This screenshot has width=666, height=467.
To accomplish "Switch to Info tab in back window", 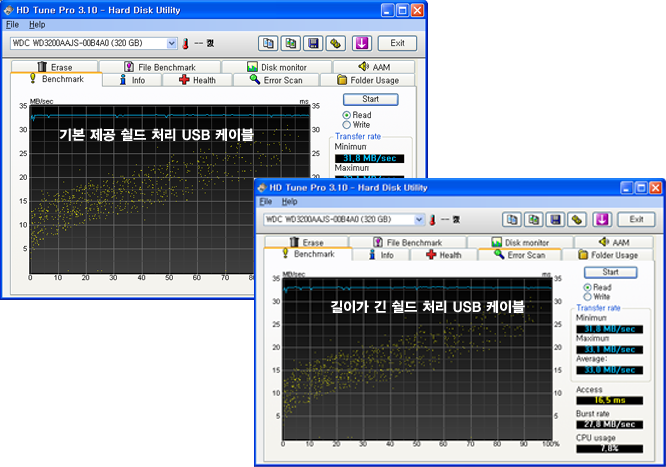I will [x=132, y=80].
